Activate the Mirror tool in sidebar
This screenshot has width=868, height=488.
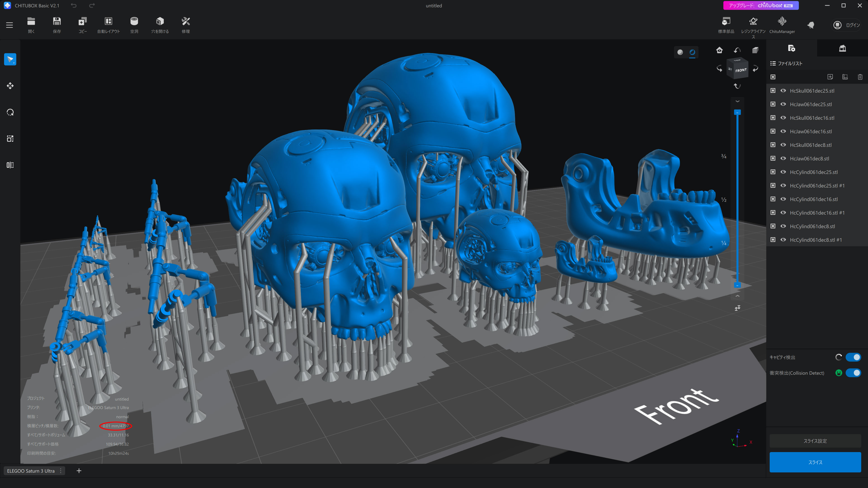click(10, 165)
